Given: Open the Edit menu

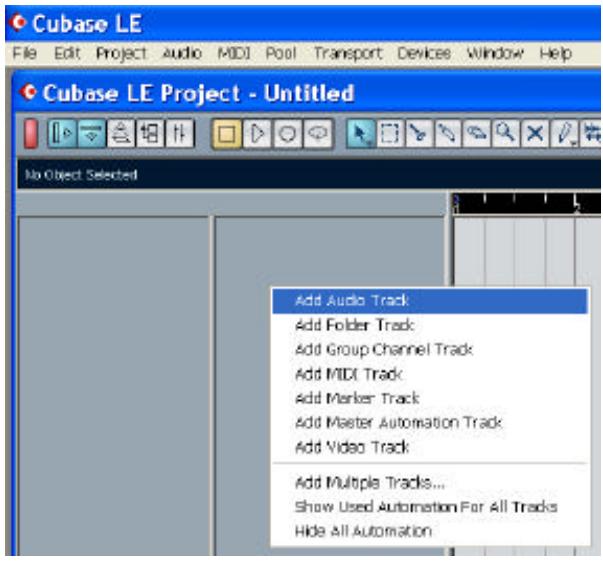Looking at the screenshot, I should click(67, 53).
